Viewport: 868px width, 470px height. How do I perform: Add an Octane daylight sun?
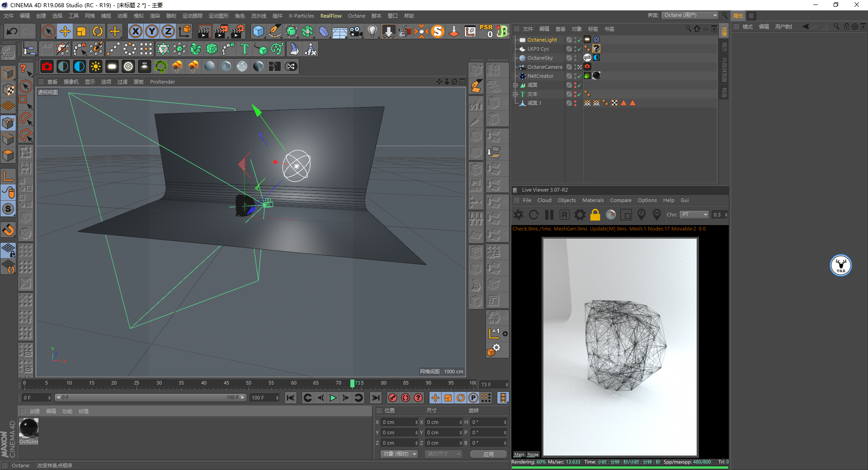[96, 66]
